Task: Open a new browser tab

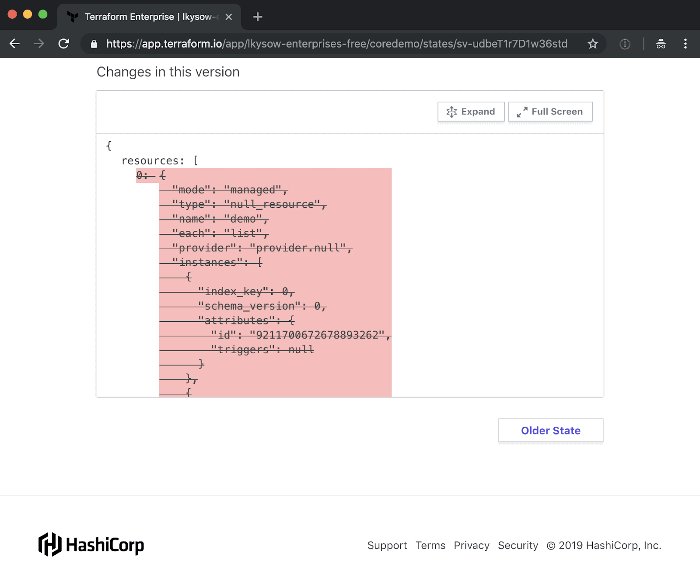Action: coord(258,17)
